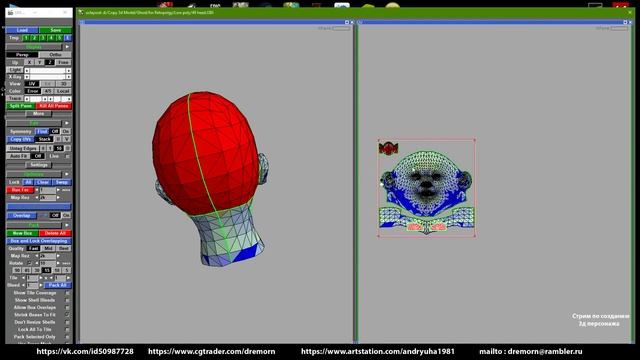Set Overlap to Off
Image resolution: width=640 pixels, height=360 pixels.
click(x=55, y=216)
